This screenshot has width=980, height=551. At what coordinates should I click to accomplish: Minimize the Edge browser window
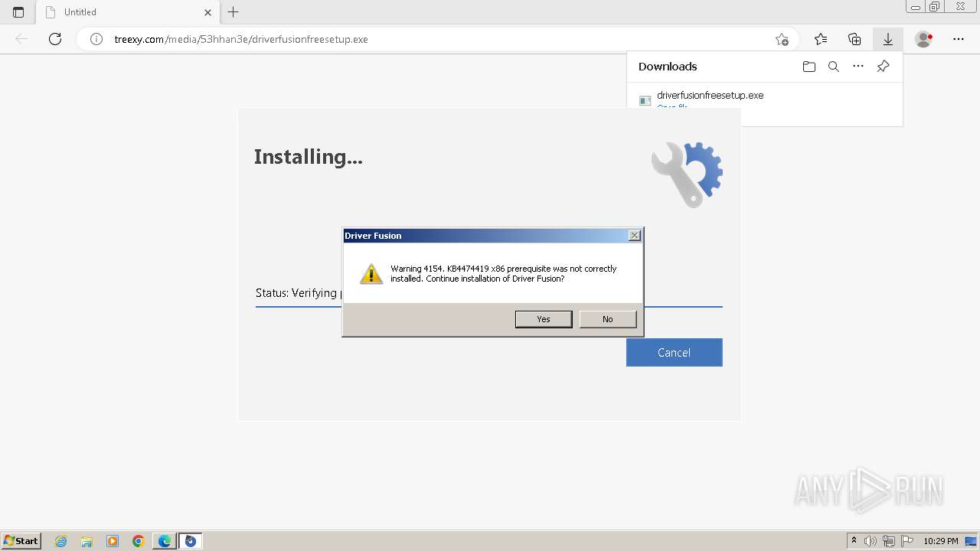[x=915, y=7]
